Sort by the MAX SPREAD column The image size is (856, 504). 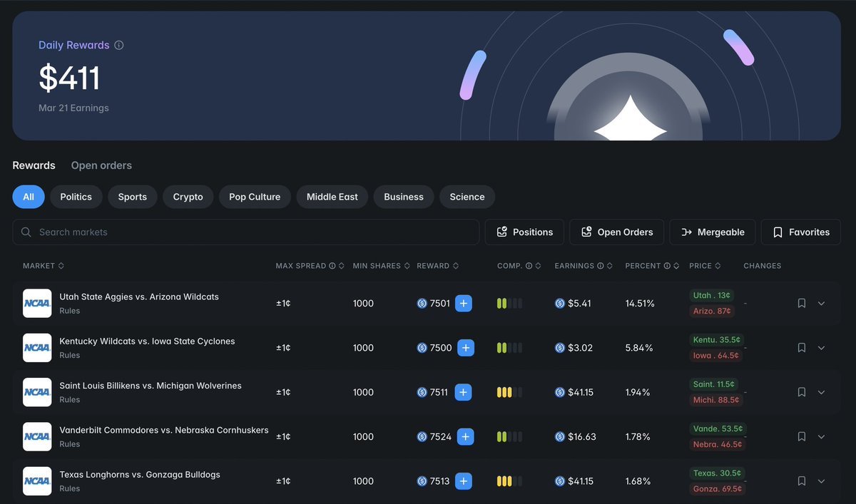tap(310, 266)
